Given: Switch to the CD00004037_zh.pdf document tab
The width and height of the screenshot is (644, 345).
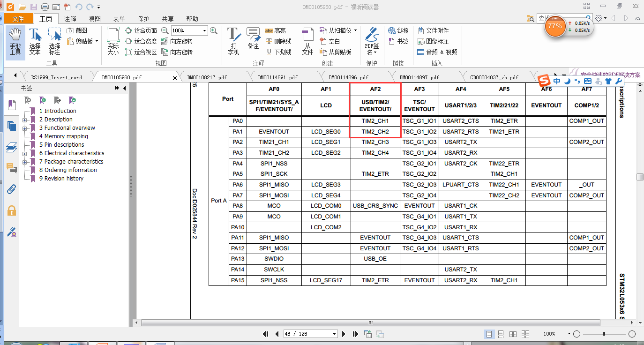Looking at the screenshot, I should click(494, 77).
